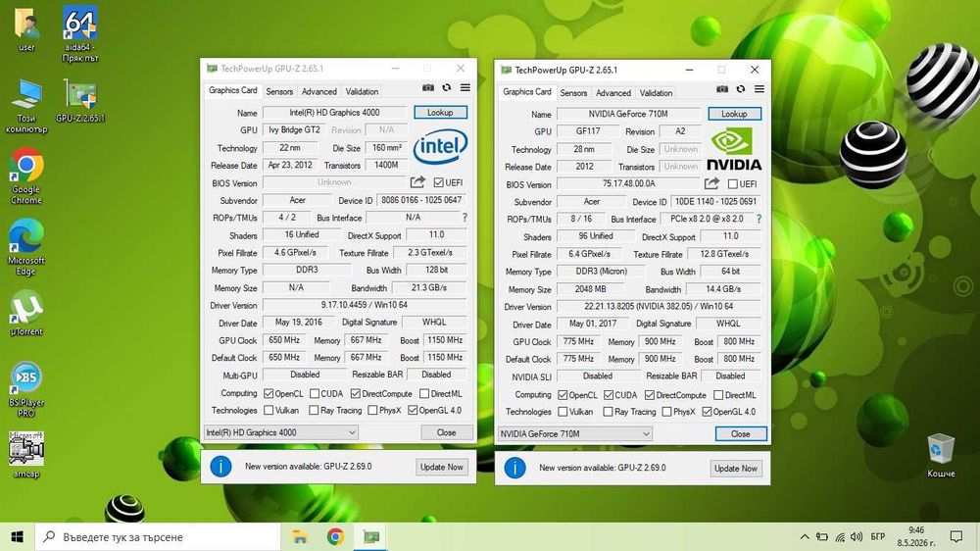
Task: Open GPU-Z.2.65.1 desktop icon
Action: (x=80, y=100)
